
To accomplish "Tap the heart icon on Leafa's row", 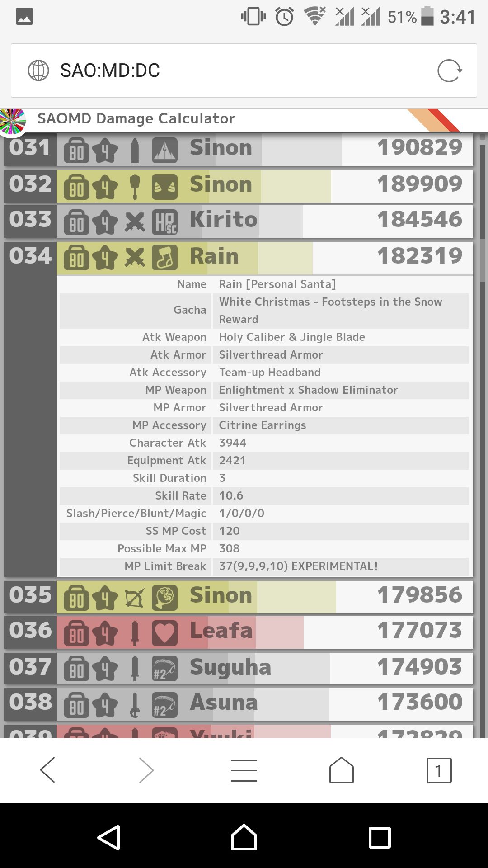I will click(x=164, y=633).
